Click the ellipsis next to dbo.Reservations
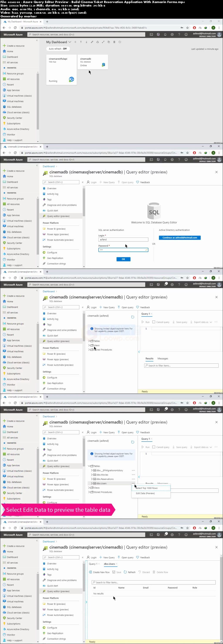 133,479
